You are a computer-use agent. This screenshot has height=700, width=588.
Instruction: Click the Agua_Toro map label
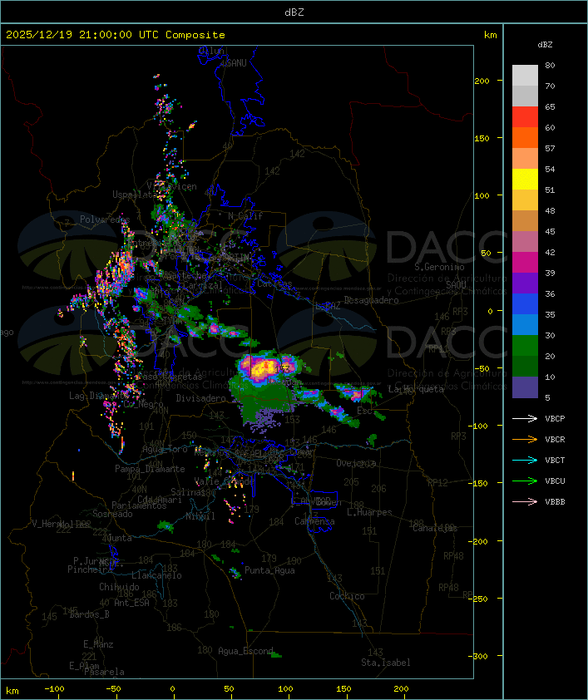165,449
